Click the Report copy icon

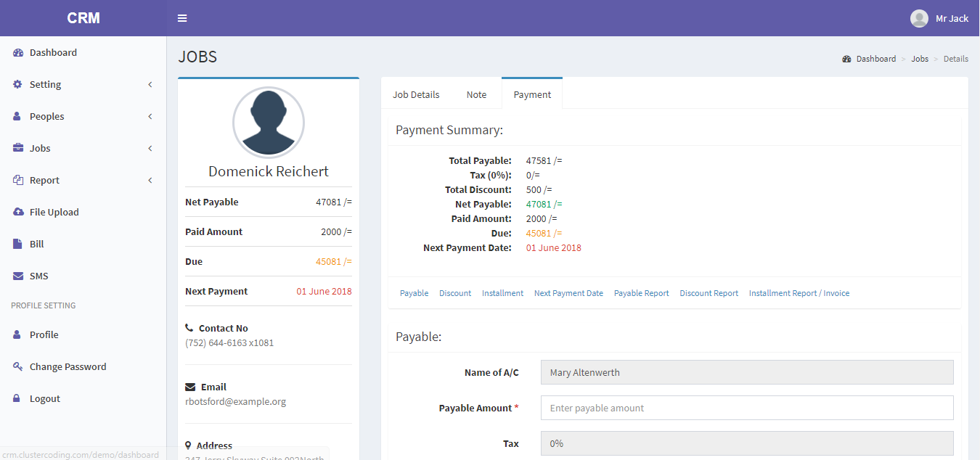(x=18, y=181)
